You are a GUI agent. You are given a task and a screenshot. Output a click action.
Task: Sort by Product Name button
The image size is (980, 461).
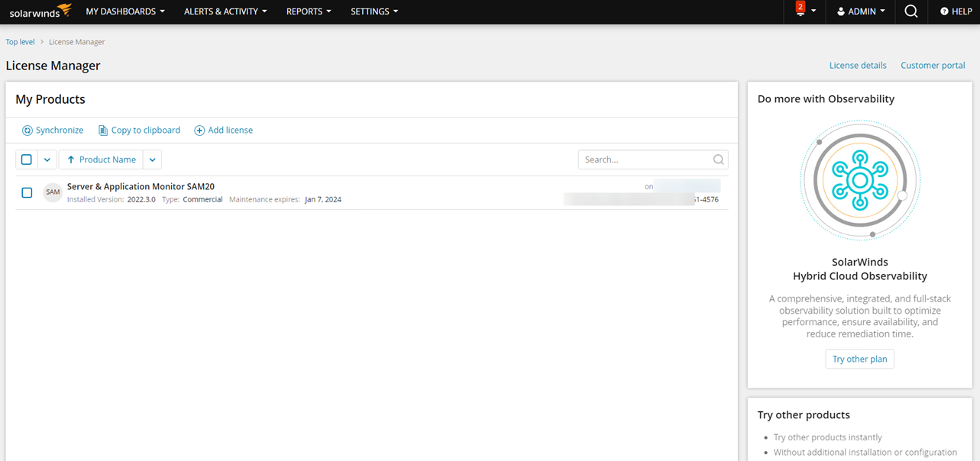point(101,160)
